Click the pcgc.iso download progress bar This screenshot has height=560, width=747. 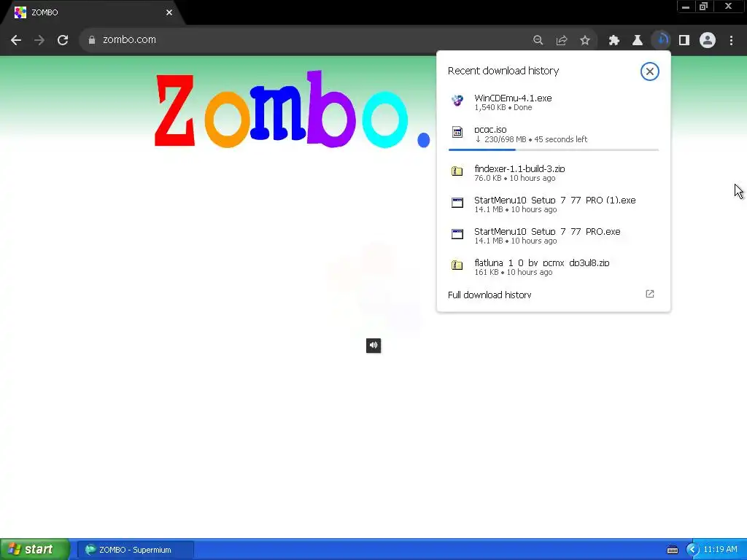pyautogui.click(x=554, y=150)
